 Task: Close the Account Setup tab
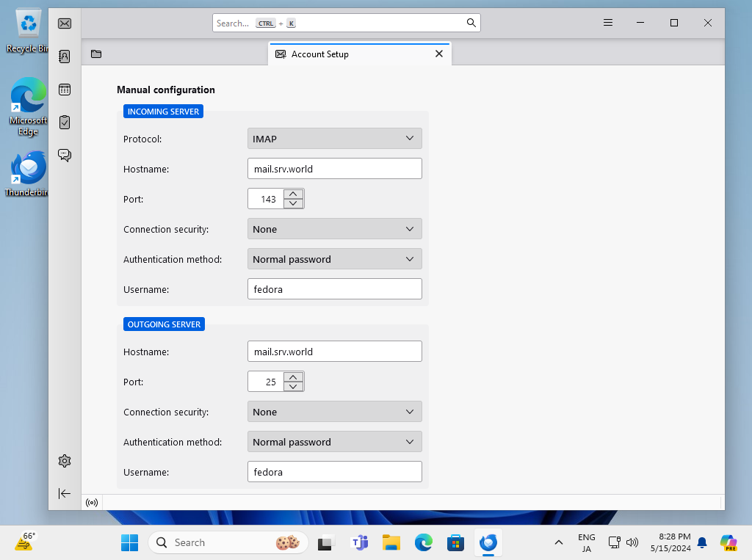point(439,54)
